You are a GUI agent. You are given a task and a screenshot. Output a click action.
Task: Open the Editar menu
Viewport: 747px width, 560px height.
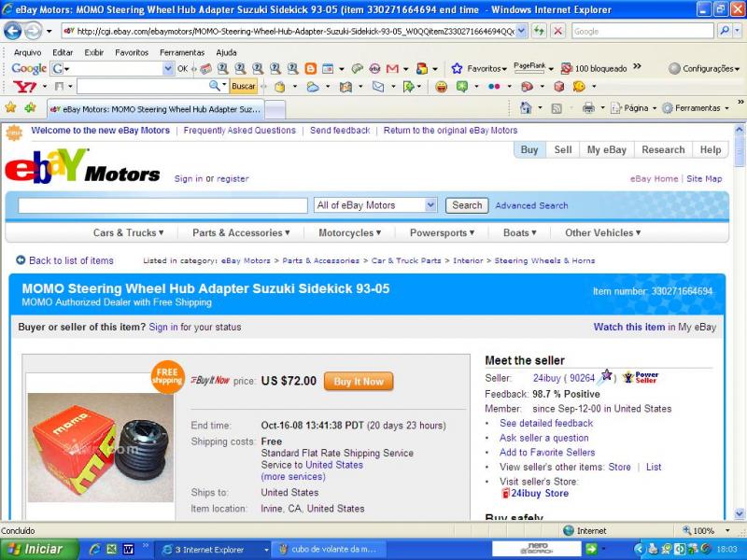click(x=63, y=52)
